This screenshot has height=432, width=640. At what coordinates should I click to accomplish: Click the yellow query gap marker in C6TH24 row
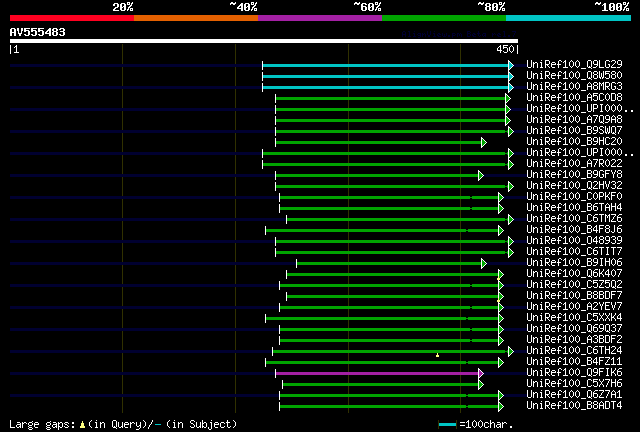438,355
